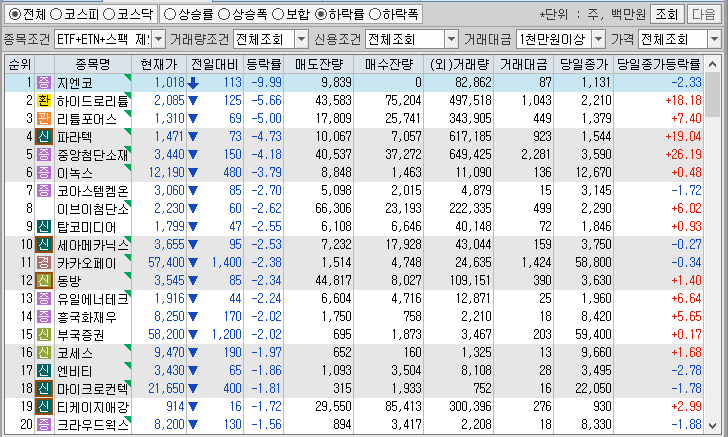Open the 가격 dropdown
Viewport: 728px width, 437px height.
coord(714,39)
